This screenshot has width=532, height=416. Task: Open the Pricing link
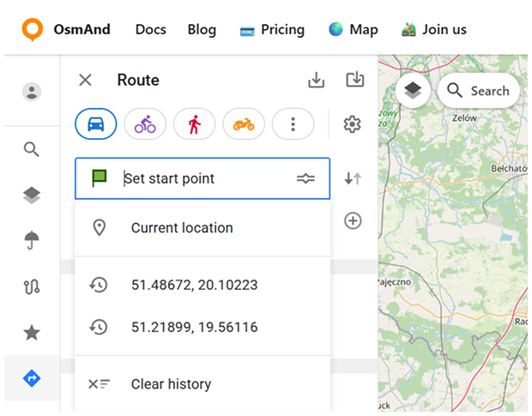tap(272, 29)
